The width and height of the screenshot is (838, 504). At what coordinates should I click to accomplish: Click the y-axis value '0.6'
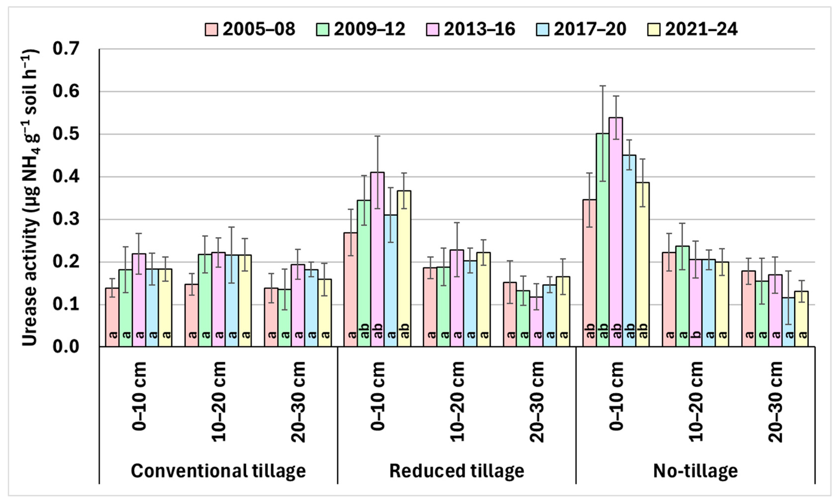tap(66, 92)
